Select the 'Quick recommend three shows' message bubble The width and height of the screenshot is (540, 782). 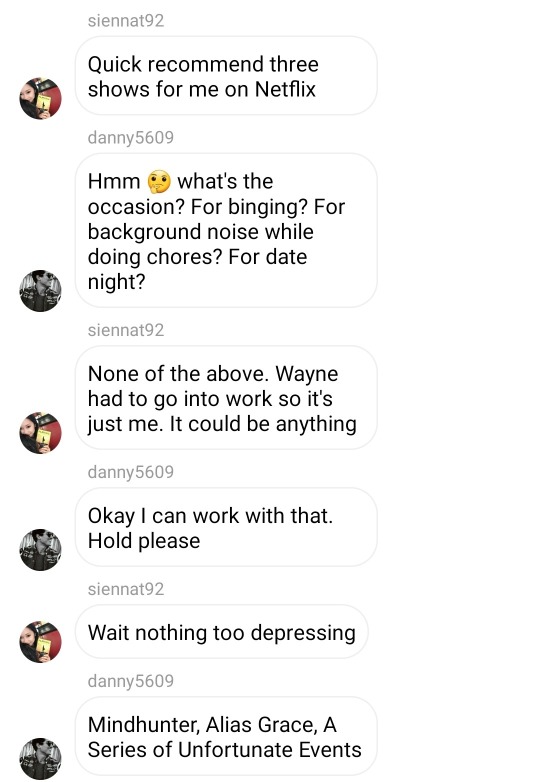point(226,76)
